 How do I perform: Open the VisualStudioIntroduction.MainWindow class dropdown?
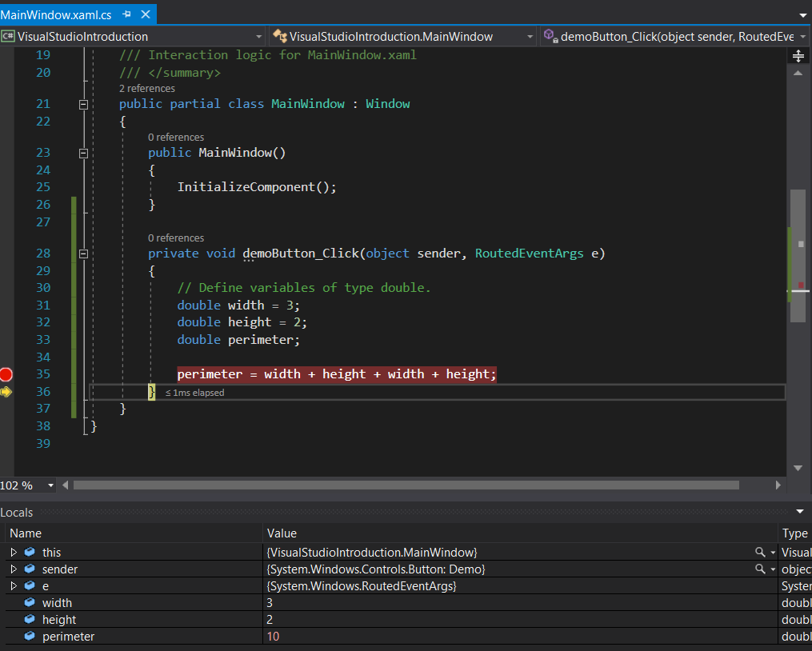pyautogui.click(x=402, y=37)
